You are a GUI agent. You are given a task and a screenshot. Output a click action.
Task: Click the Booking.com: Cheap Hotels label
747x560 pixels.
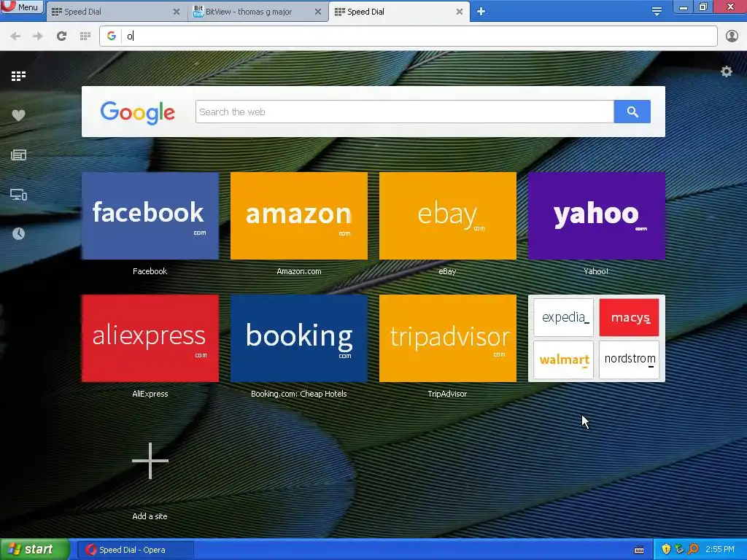[298, 394]
